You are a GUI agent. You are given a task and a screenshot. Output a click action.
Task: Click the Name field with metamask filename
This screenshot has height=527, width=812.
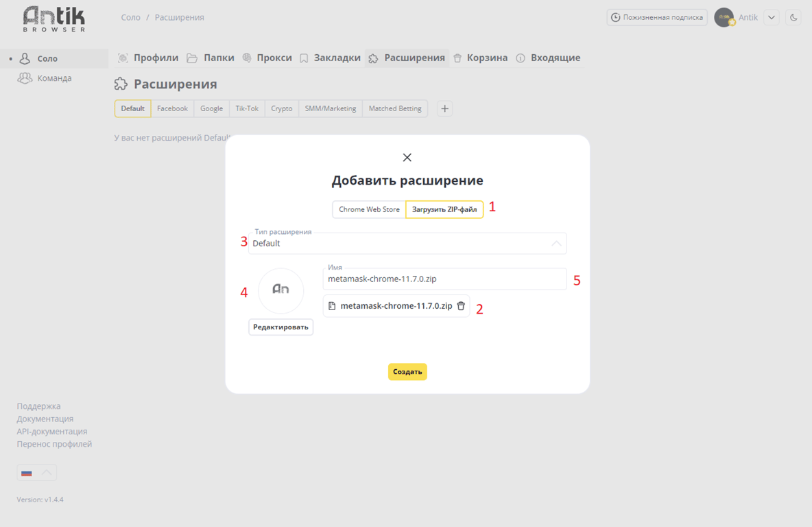coord(444,279)
